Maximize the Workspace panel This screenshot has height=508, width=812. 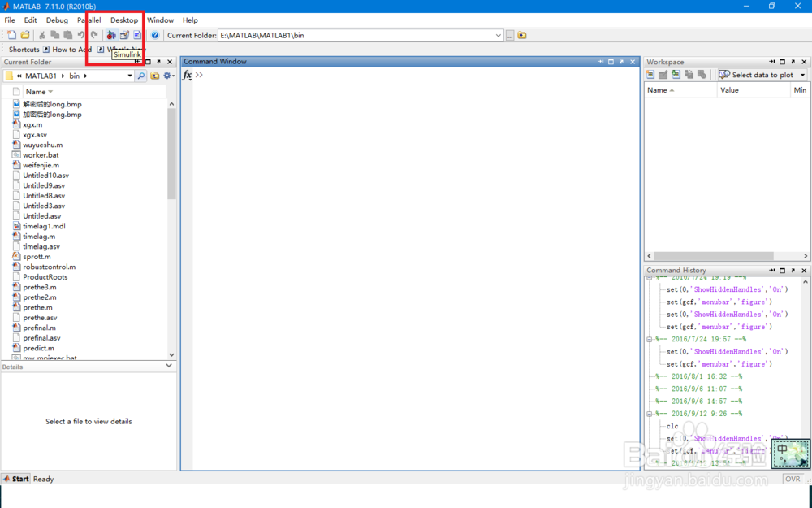783,62
